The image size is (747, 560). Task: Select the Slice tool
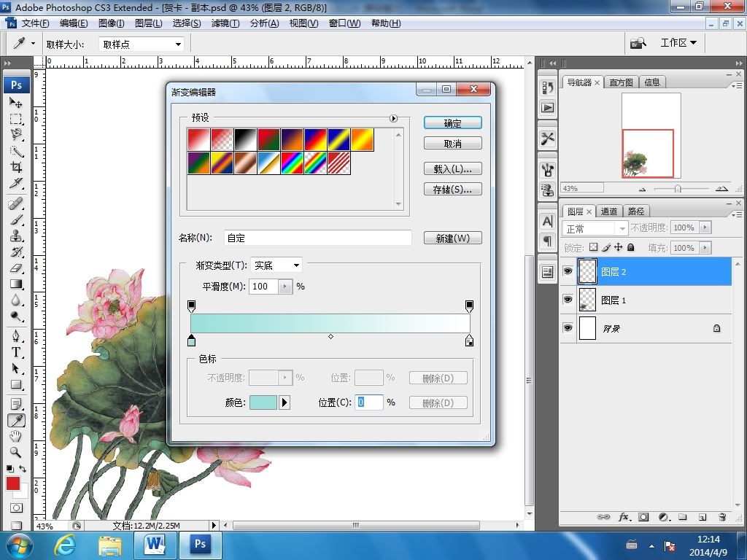(x=16, y=183)
